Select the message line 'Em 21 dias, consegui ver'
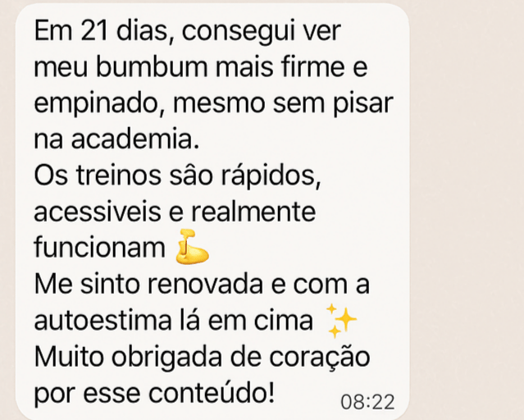The width and height of the screenshot is (524, 420). point(187,33)
